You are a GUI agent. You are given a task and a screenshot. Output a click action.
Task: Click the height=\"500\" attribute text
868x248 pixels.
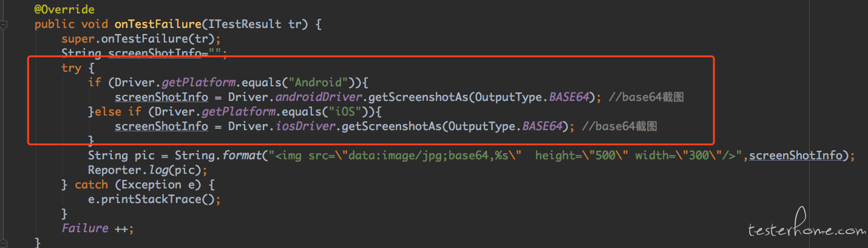(x=582, y=155)
